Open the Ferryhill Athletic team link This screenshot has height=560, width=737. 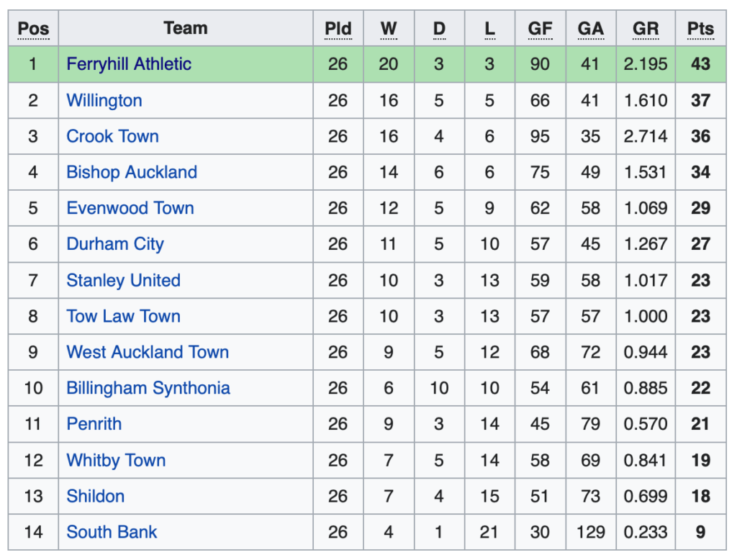(129, 64)
